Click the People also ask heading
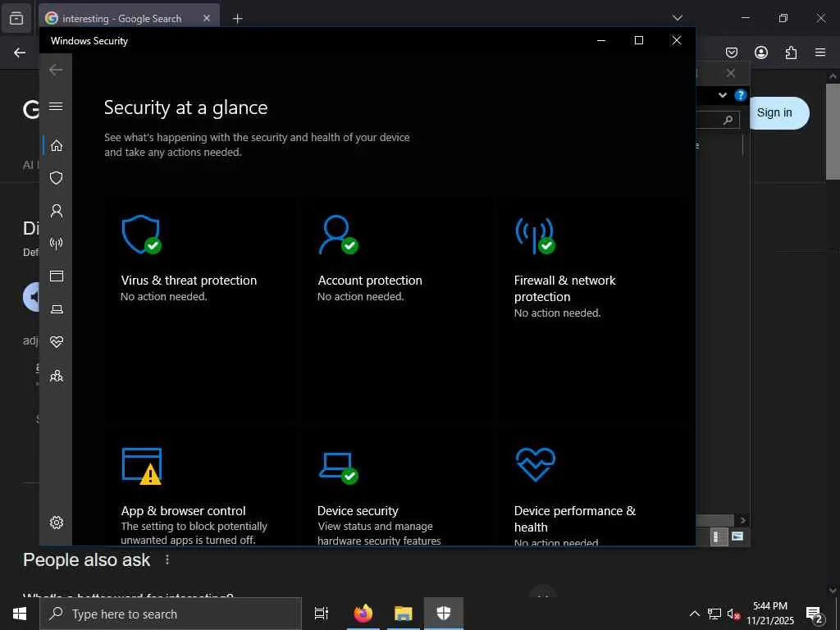 pyautogui.click(x=87, y=559)
